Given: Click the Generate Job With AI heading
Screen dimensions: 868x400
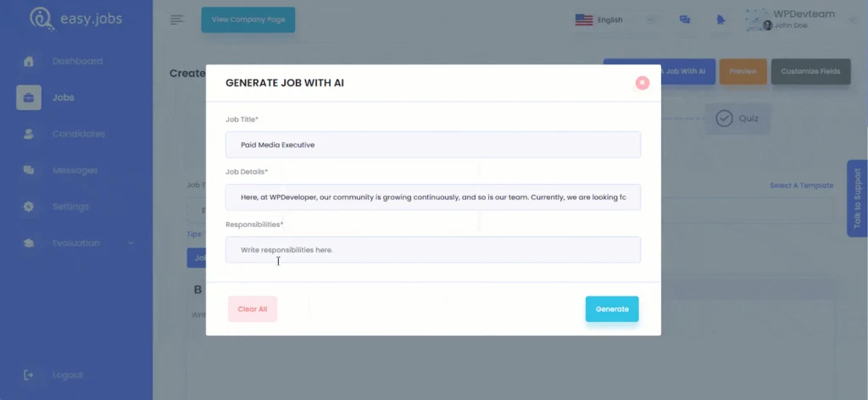Looking at the screenshot, I should point(285,83).
